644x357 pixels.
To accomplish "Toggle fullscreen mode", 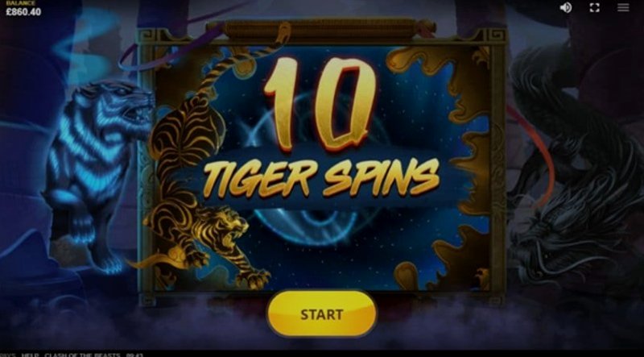I will click(594, 7).
